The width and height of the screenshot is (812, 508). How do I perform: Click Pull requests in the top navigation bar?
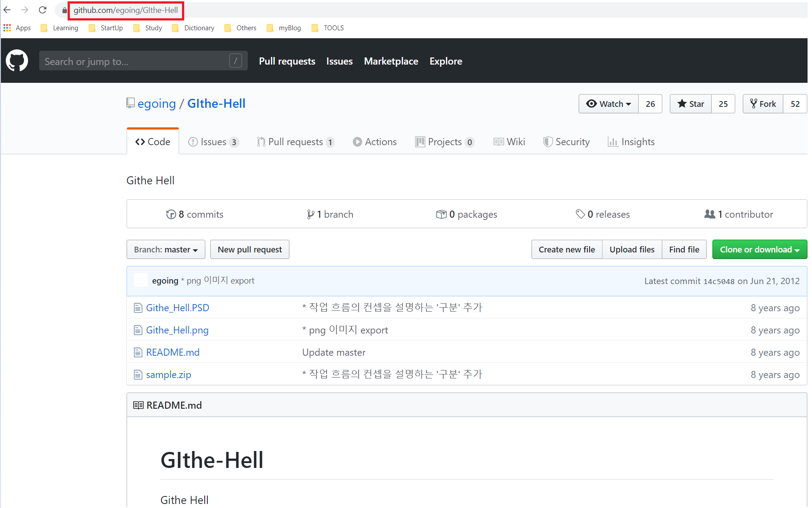click(287, 61)
